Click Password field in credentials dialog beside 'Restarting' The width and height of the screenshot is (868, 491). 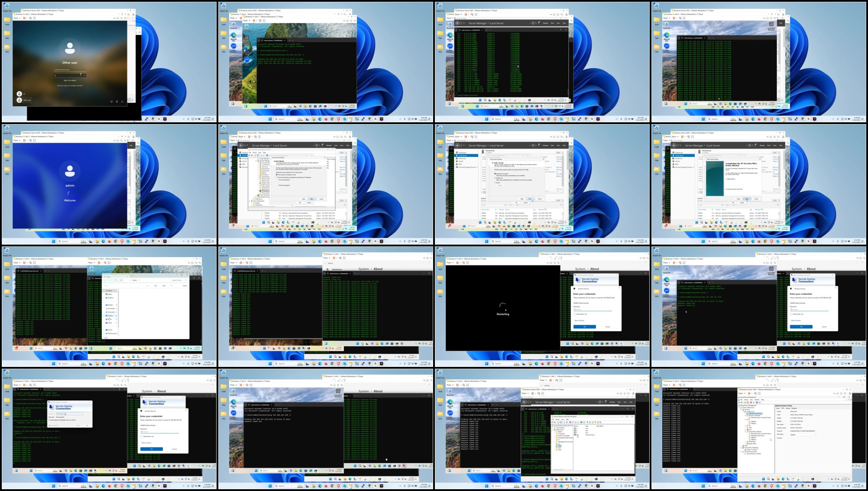593,309
